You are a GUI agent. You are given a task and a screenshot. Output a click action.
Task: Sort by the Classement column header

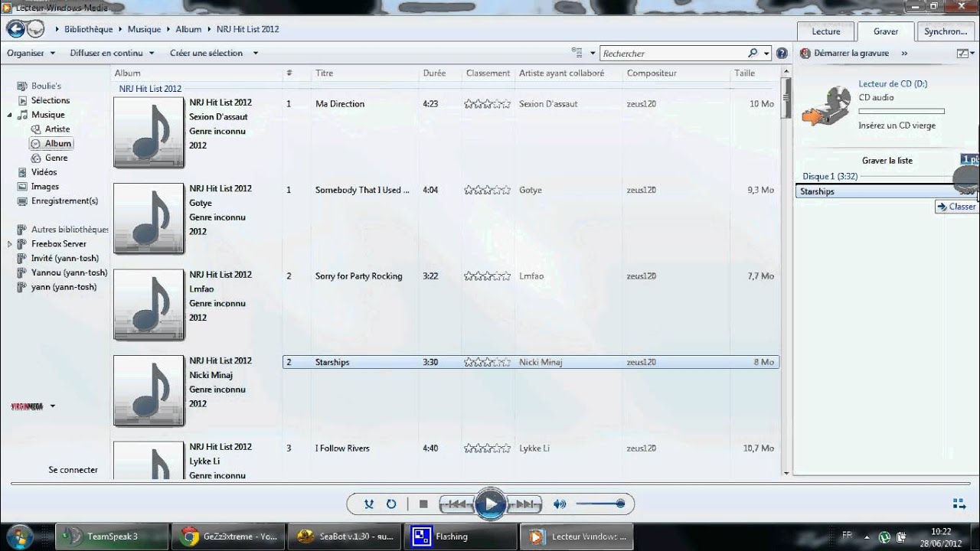488,73
